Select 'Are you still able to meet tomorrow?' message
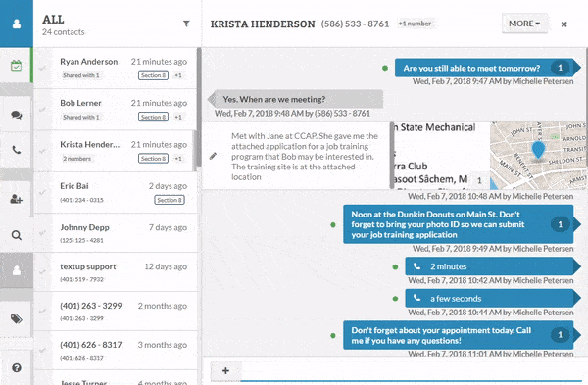The width and height of the screenshot is (588, 385). pos(487,68)
